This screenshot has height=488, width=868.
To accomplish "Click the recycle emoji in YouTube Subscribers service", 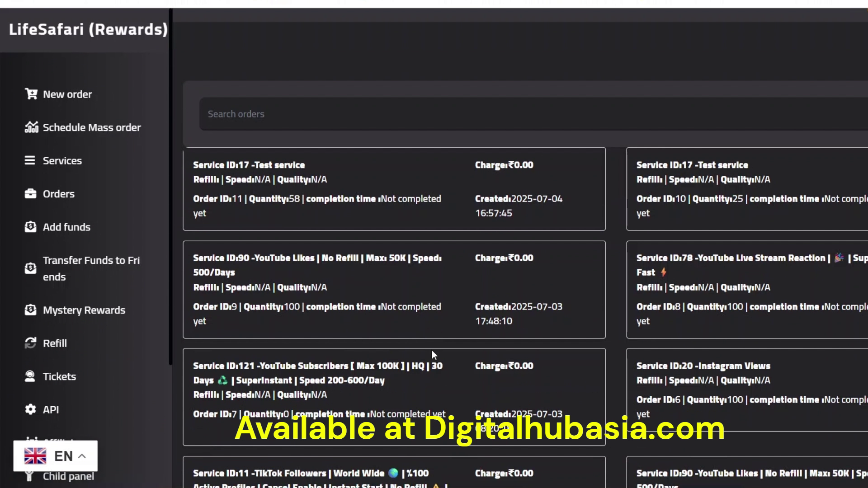I will tap(222, 380).
